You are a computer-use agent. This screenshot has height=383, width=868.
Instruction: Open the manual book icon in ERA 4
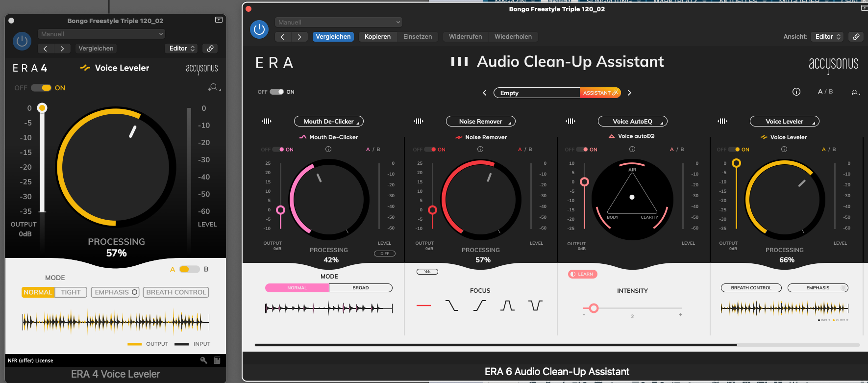pos(217,360)
